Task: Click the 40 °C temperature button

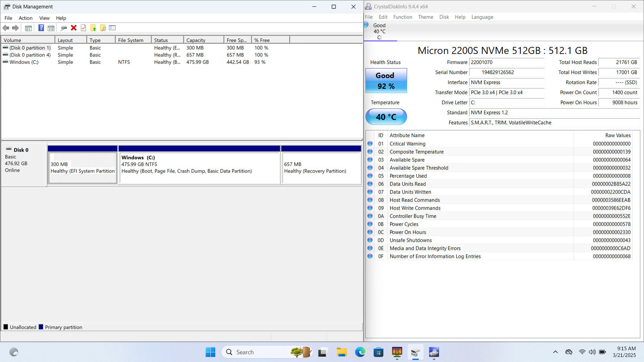Action: [x=386, y=117]
